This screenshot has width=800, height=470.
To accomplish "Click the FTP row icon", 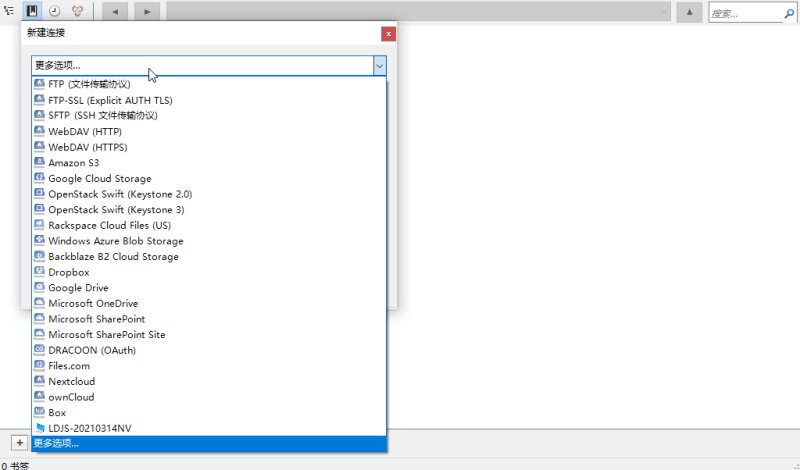I will point(39,83).
